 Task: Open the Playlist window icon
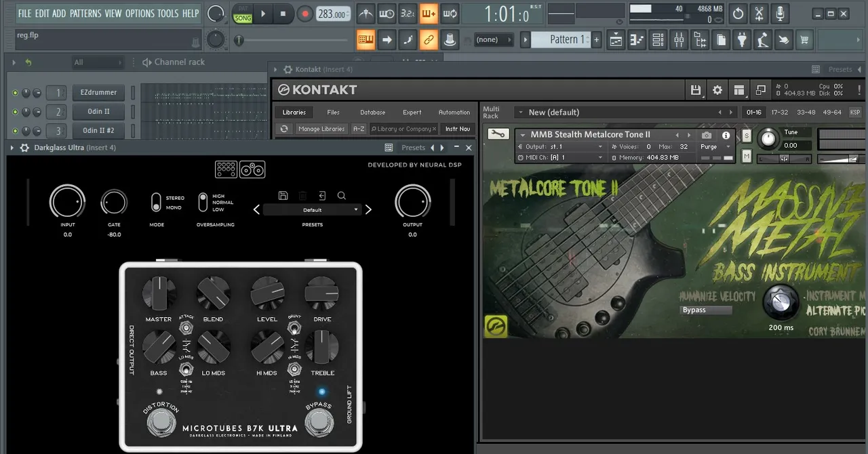tap(615, 40)
